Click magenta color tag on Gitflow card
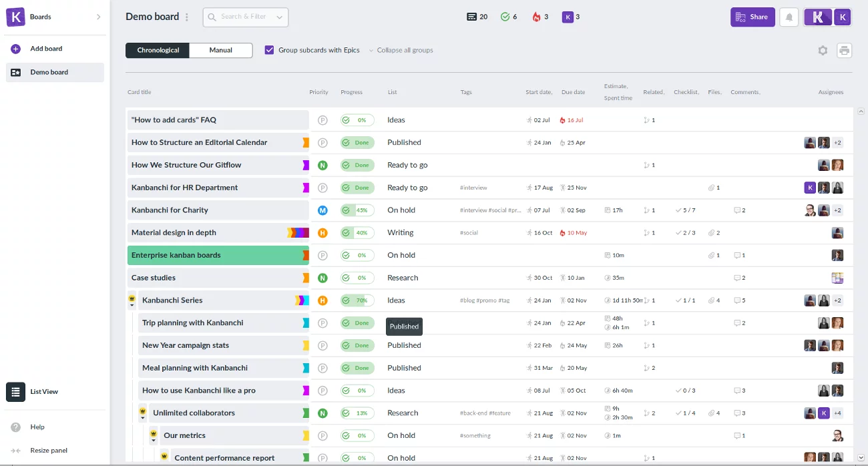The height and width of the screenshot is (466, 868). (306, 165)
